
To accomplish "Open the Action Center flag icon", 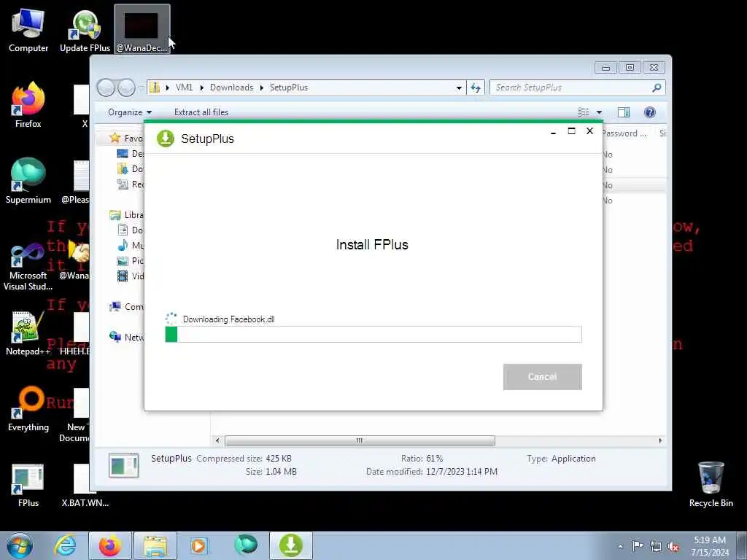I will (638, 545).
